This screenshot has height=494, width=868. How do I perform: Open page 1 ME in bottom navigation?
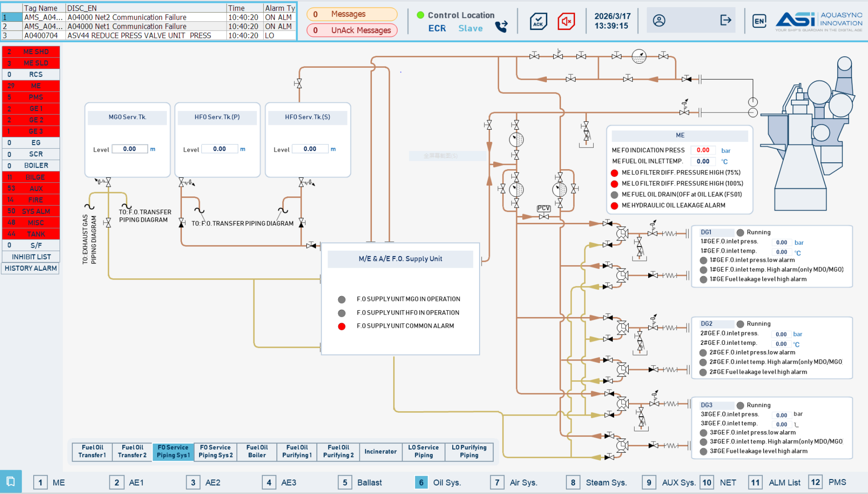pyautogui.click(x=50, y=482)
